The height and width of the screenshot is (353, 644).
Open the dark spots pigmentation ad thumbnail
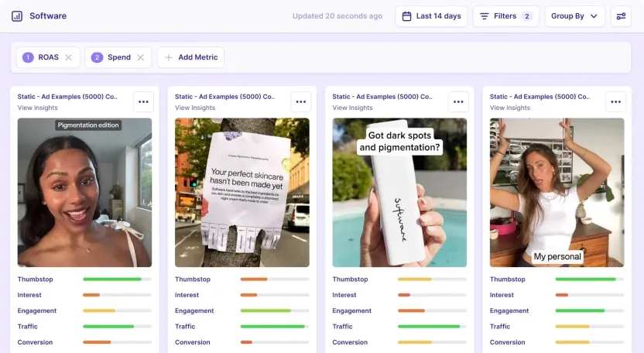[399, 192]
